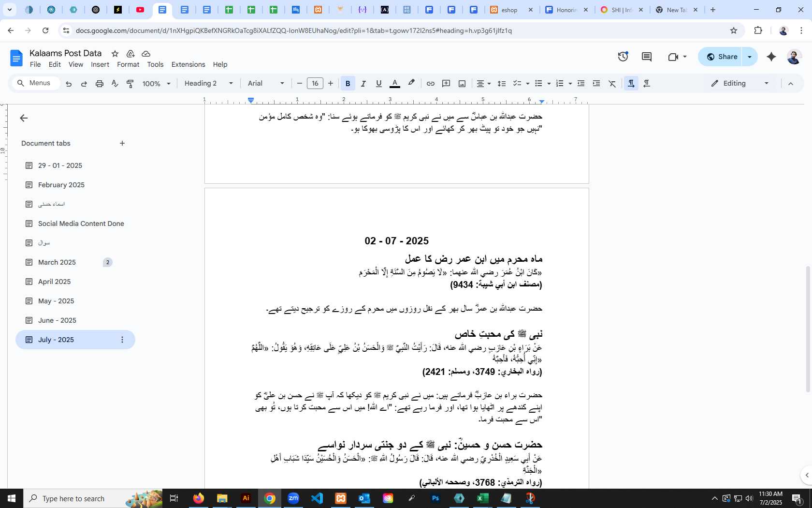Open spelling and grammar check icon
This screenshot has height=508, width=812.
click(115, 84)
